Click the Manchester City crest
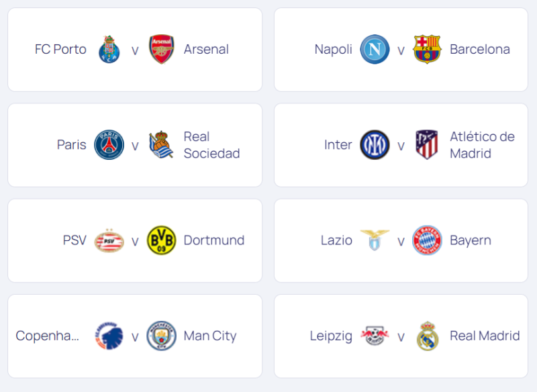Image resolution: width=537 pixels, height=392 pixels. (x=161, y=336)
